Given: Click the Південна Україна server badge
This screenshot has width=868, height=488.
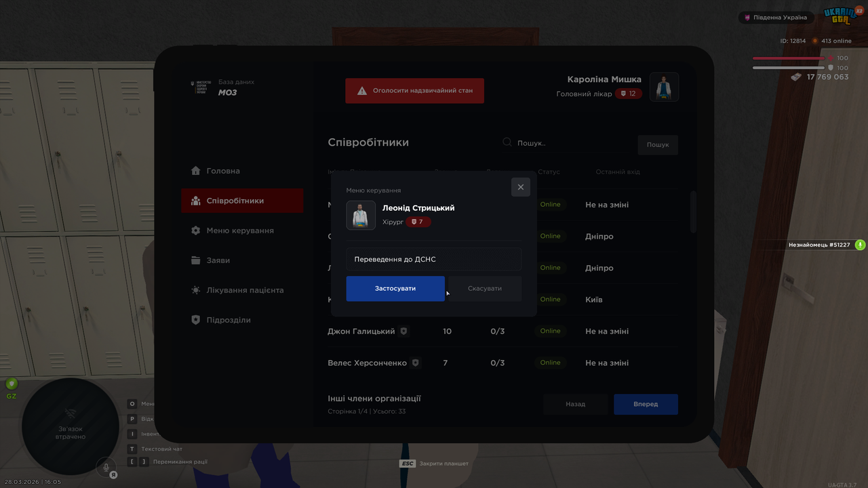Looking at the screenshot, I should [x=776, y=18].
